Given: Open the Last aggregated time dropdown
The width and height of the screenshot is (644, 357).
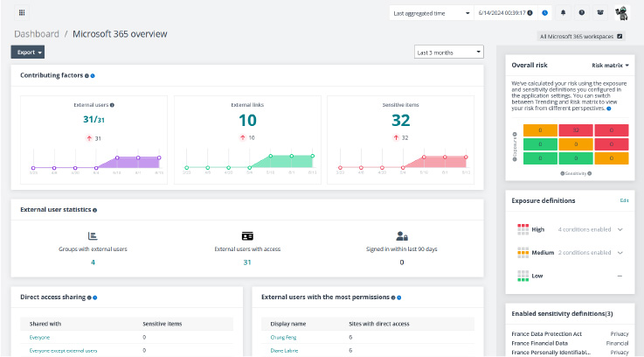Looking at the screenshot, I should pyautogui.click(x=432, y=13).
